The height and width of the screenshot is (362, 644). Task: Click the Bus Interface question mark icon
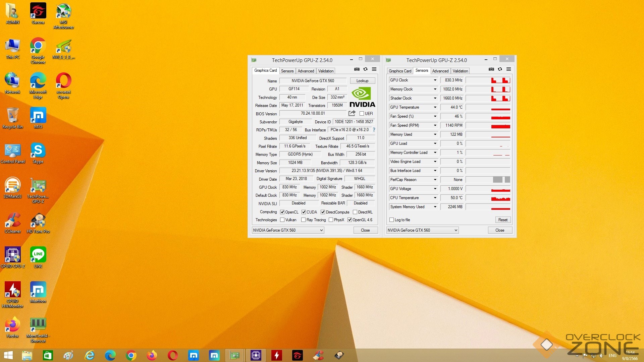374,130
